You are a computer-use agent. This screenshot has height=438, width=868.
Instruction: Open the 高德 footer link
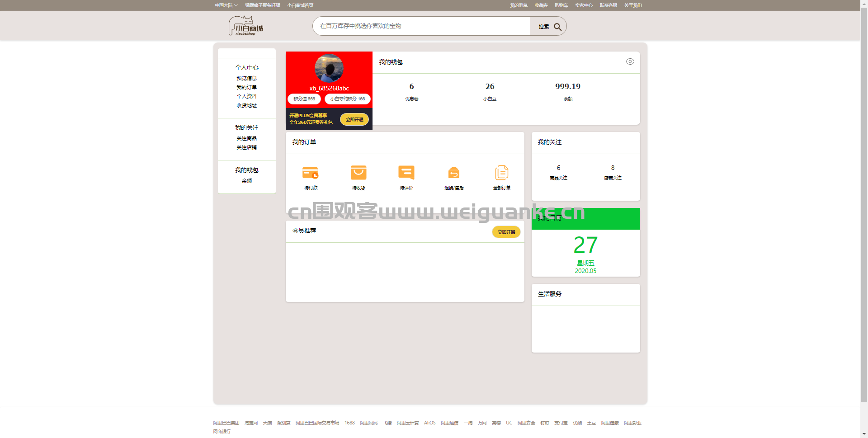click(496, 423)
